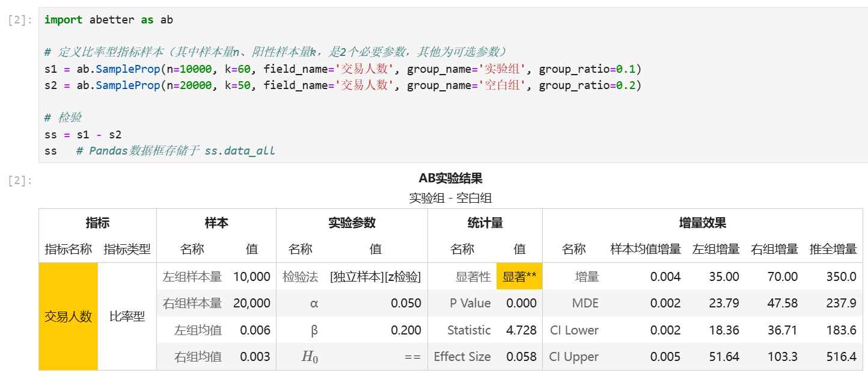Image resolution: width=868 pixels, height=376 pixels.
Task: Click the code input cell editor
Action: [x=453, y=85]
